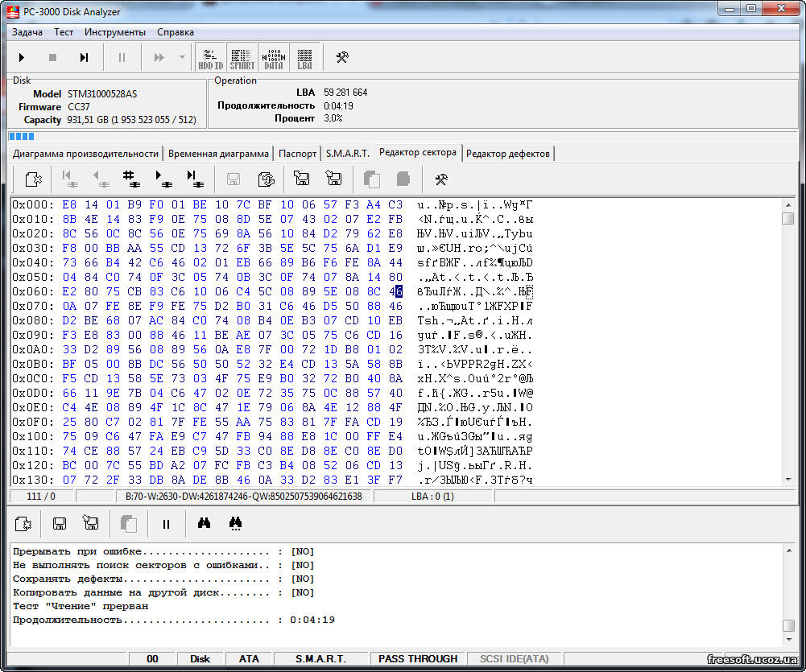Switch to Диаграмма производительности tab
Viewport: 806px width, 672px height.
[x=85, y=154]
